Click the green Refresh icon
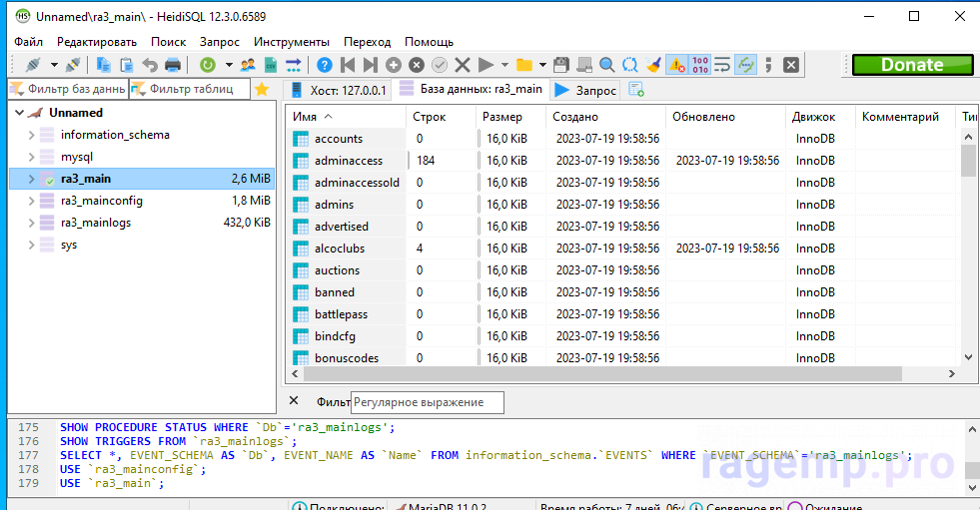The image size is (980, 510). coord(208,65)
